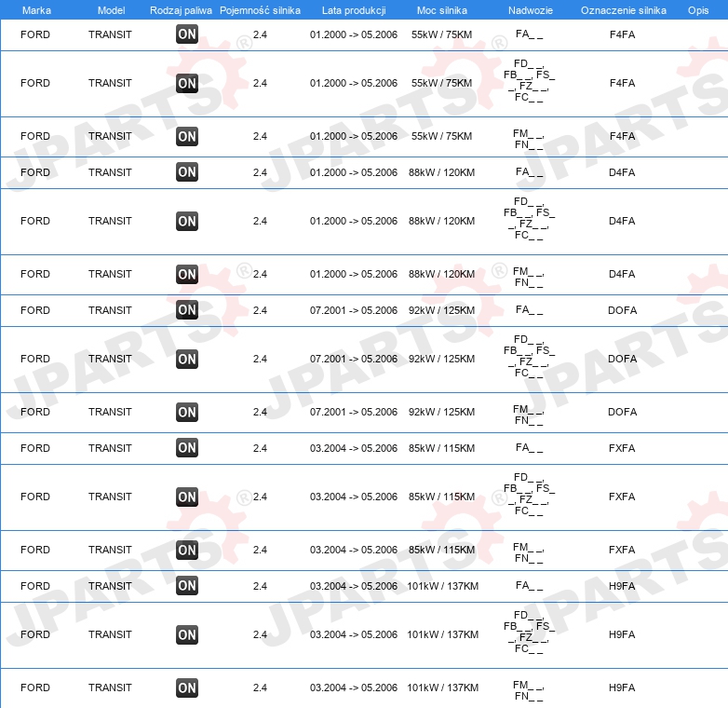Image resolution: width=728 pixels, height=708 pixels.
Task: Click 55kW / 75KM power in the F4FA FA__ row
Action: [441, 34]
